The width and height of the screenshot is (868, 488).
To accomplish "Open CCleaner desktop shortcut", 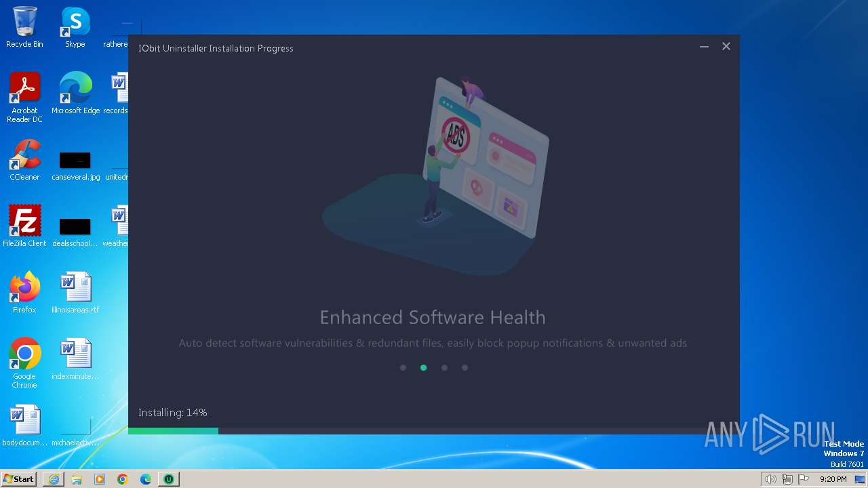I will 24,160.
